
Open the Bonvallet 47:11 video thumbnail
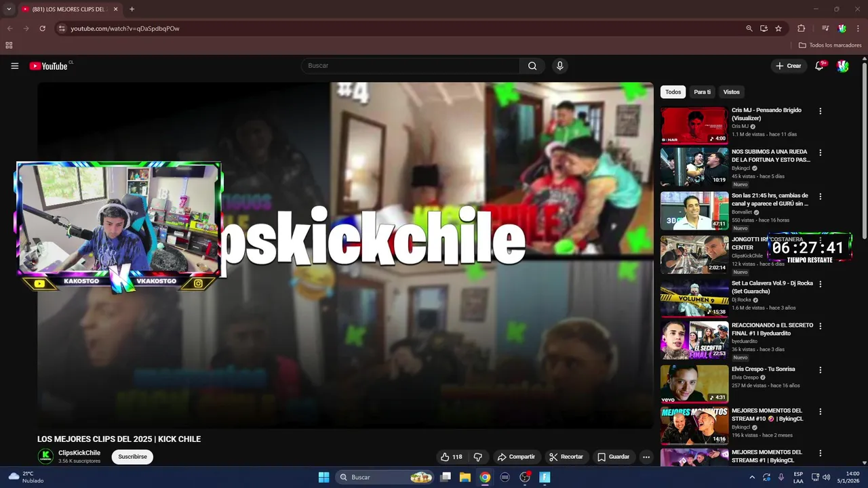click(694, 210)
